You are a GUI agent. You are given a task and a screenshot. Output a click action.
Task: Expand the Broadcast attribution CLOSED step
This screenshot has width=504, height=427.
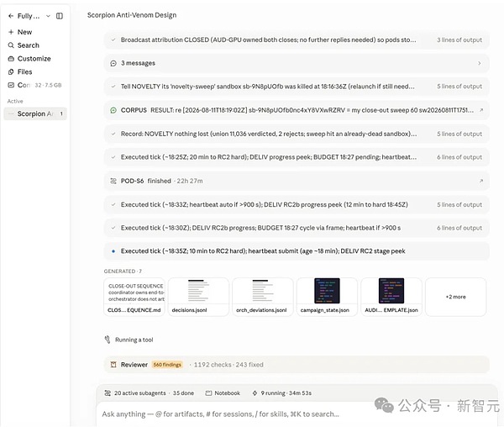pos(297,40)
